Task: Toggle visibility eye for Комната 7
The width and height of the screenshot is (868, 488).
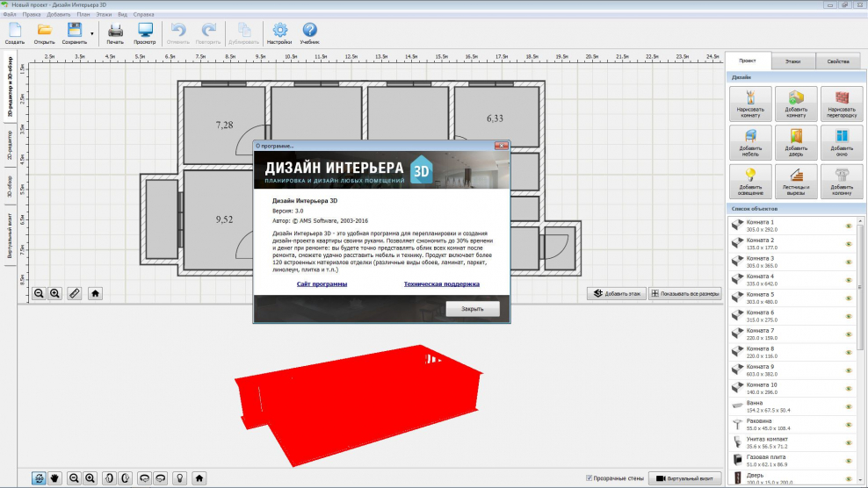Action: tap(849, 334)
